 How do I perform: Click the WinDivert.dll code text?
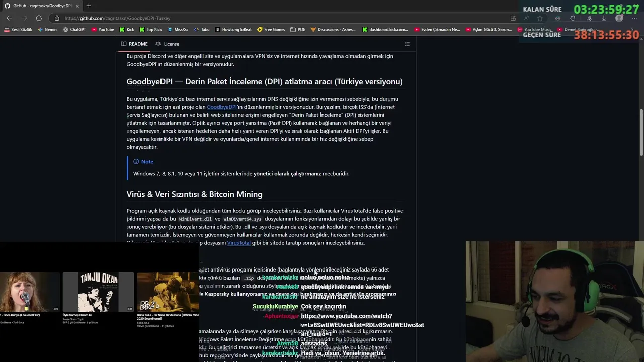195,219
